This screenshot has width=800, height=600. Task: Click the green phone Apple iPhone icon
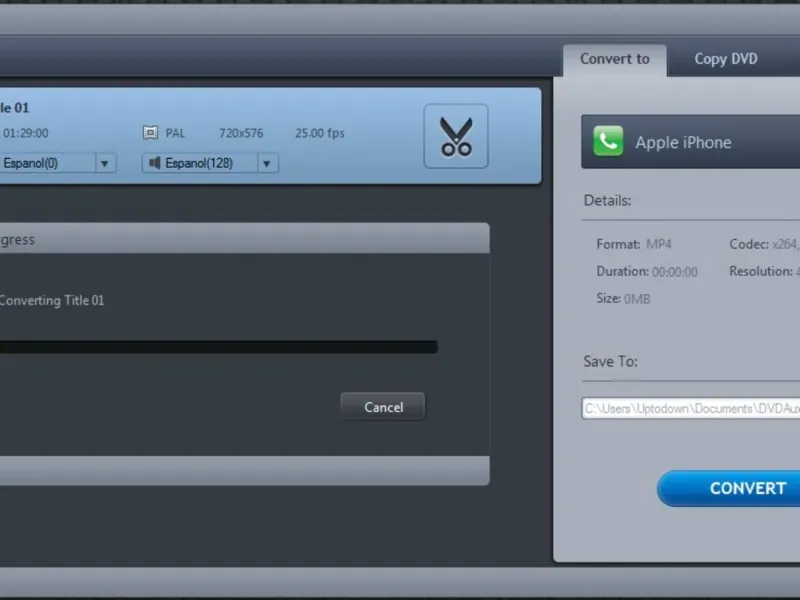tap(608, 141)
